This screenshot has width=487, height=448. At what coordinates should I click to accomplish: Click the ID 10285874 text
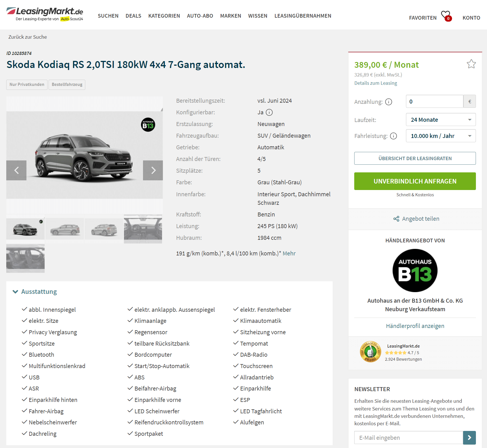tap(19, 53)
